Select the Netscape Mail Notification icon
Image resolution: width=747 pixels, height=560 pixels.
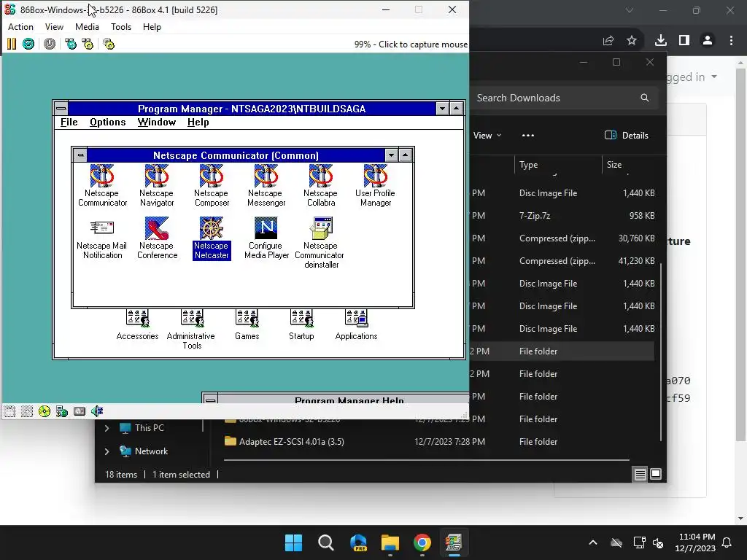pyautogui.click(x=102, y=238)
